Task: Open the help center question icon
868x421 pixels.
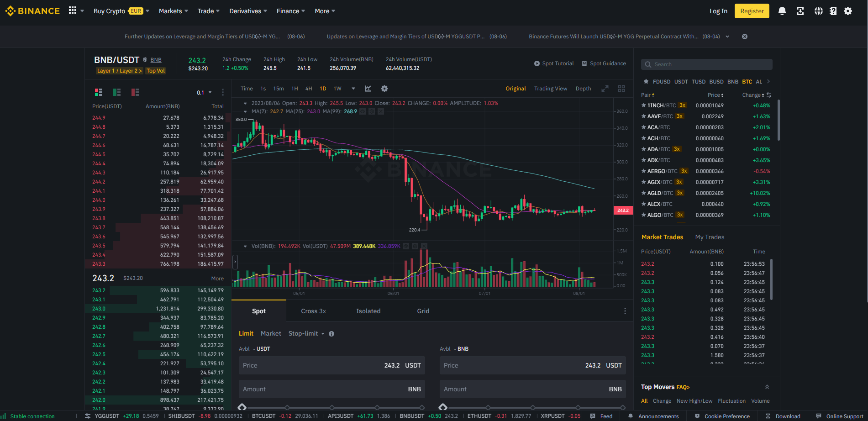Action: 833,11
